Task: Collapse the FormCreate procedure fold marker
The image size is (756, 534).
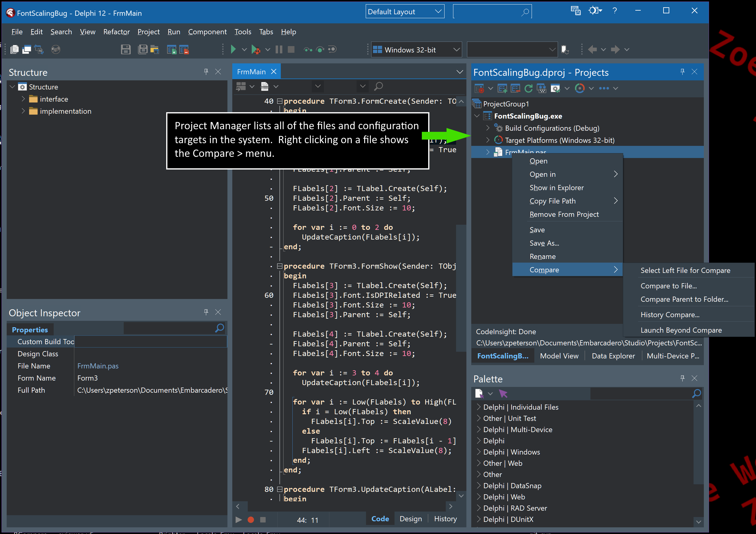Action: tap(280, 101)
